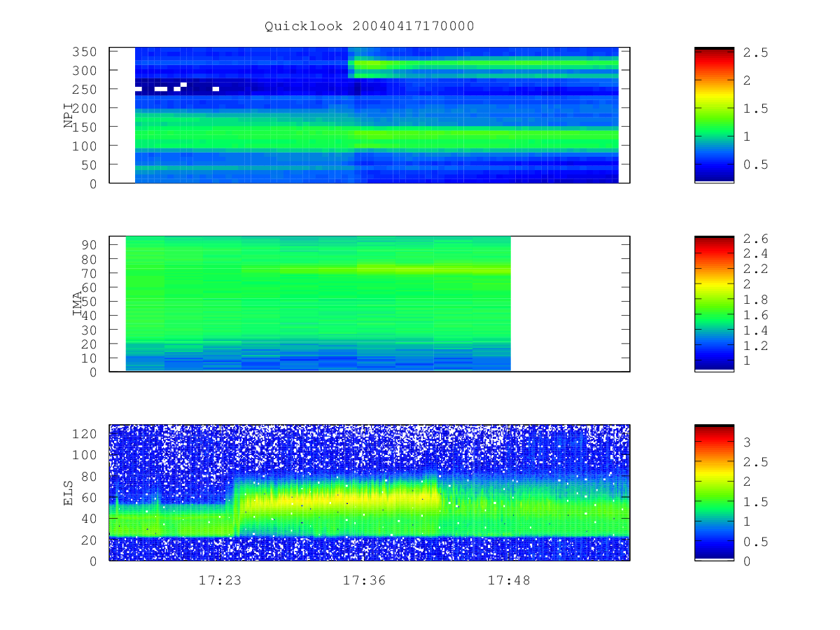Screen dimensions: 840x630
Task: Select the ELS panel color bar
Action: (x=714, y=492)
